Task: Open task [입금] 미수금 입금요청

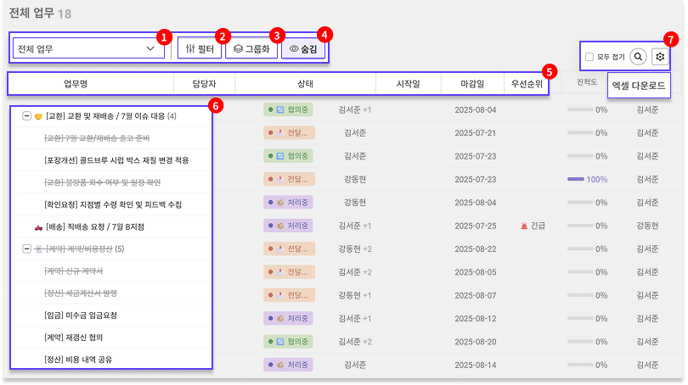Action: pos(80,315)
